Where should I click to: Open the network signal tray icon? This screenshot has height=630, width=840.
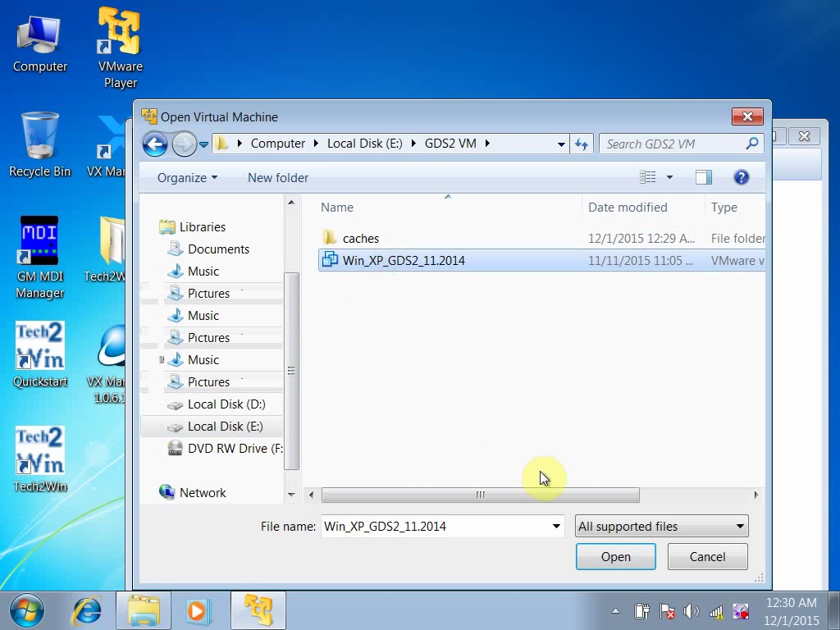click(x=716, y=610)
